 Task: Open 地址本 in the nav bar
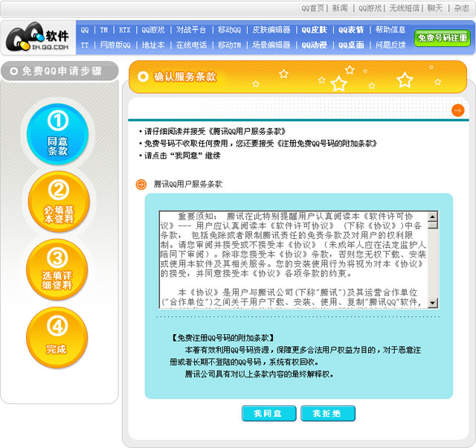(x=153, y=45)
